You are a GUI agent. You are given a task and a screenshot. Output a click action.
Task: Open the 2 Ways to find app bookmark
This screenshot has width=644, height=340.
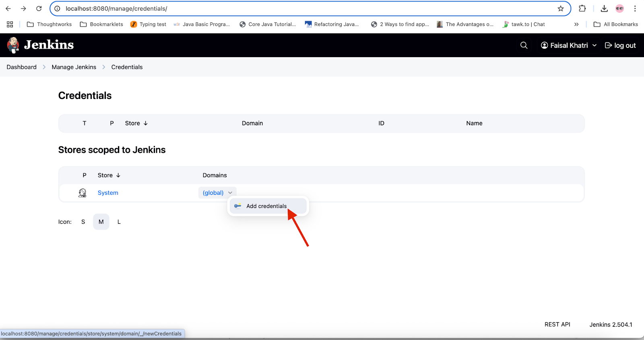pyautogui.click(x=400, y=24)
